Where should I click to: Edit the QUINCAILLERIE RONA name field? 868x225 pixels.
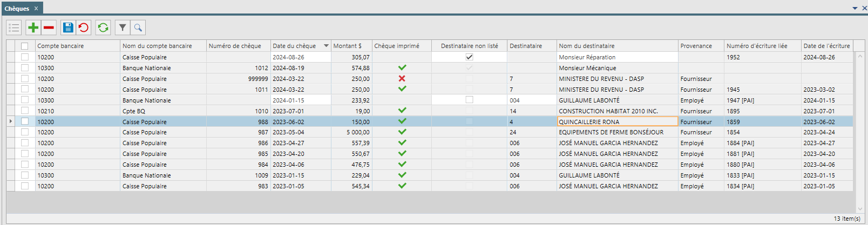tap(618, 121)
